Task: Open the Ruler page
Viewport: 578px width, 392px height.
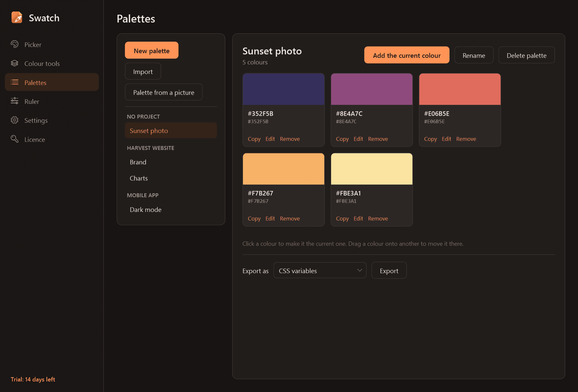Action: click(x=52, y=101)
